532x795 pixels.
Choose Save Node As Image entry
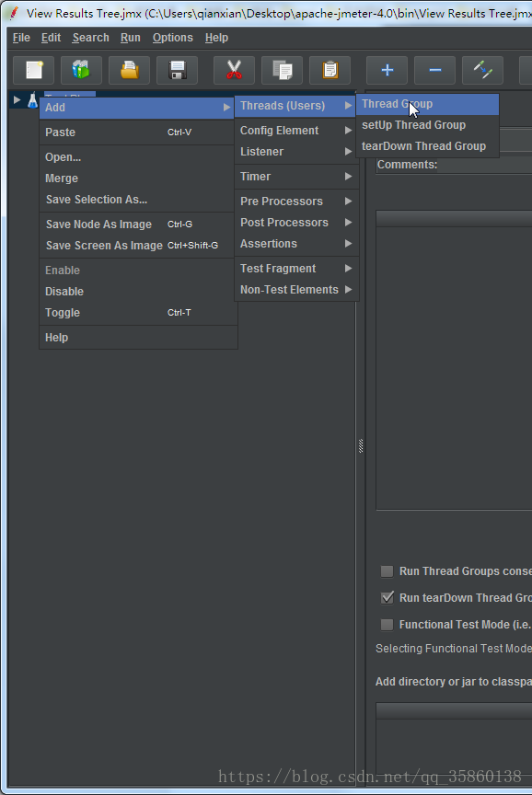pos(137,225)
